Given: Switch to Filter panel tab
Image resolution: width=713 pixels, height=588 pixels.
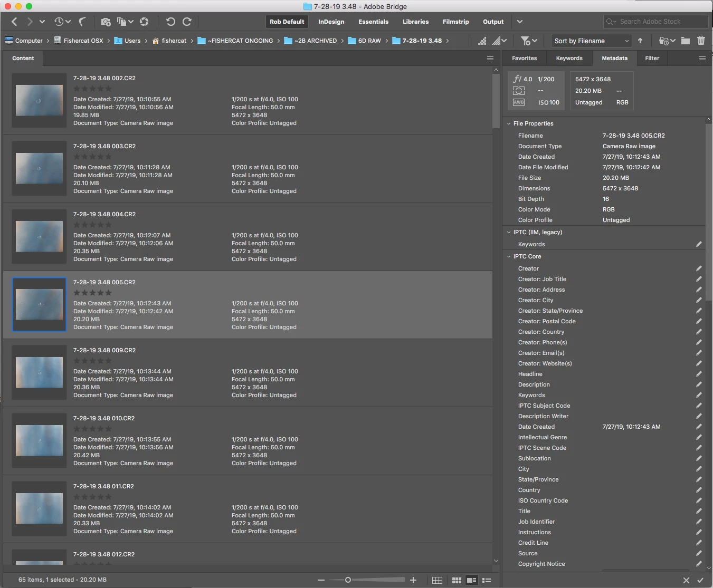Looking at the screenshot, I should (652, 59).
